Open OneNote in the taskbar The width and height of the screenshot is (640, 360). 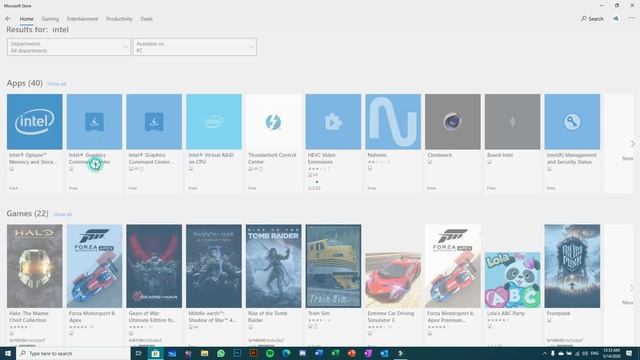coord(368,353)
